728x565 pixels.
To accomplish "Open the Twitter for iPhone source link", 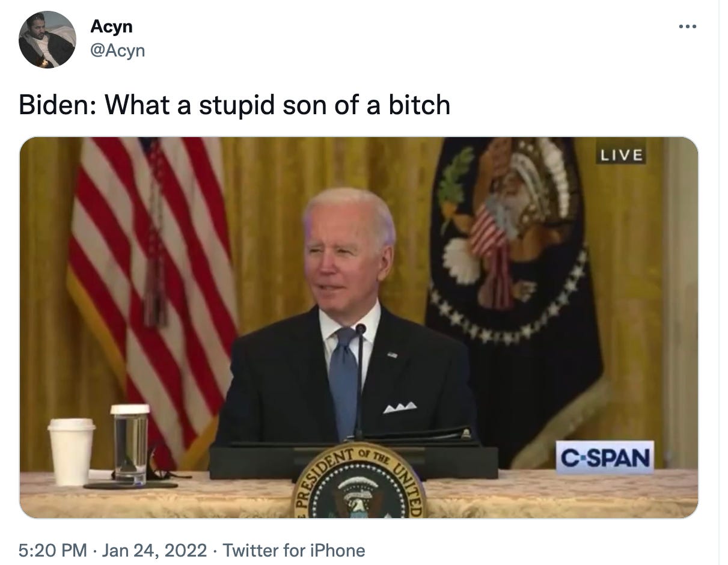I will point(294,550).
